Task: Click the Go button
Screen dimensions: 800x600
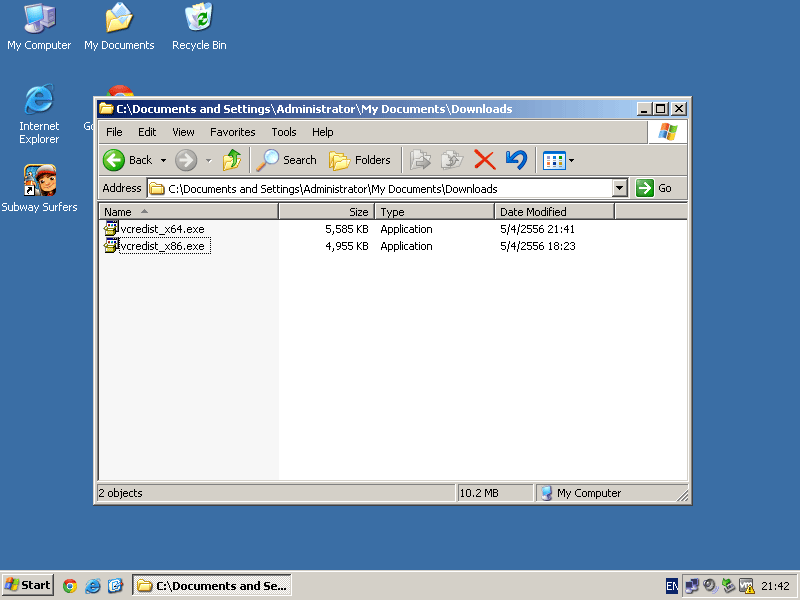Action: pos(654,188)
